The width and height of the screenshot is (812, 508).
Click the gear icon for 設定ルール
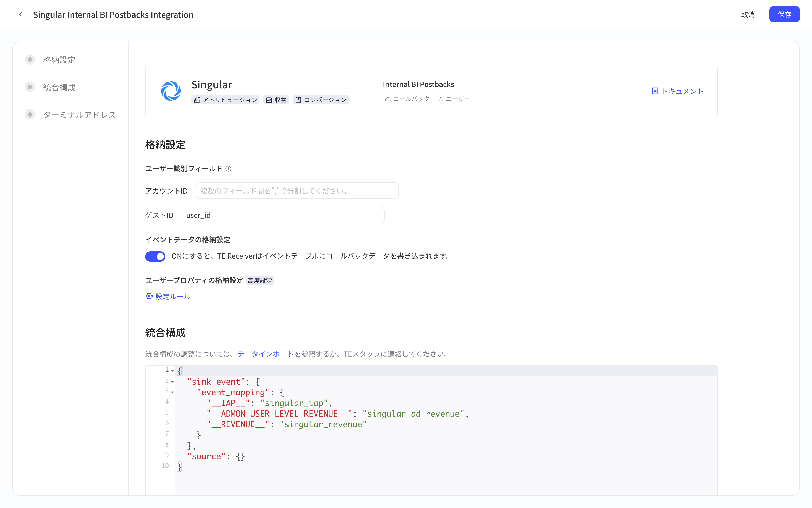pyautogui.click(x=149, y=296)
